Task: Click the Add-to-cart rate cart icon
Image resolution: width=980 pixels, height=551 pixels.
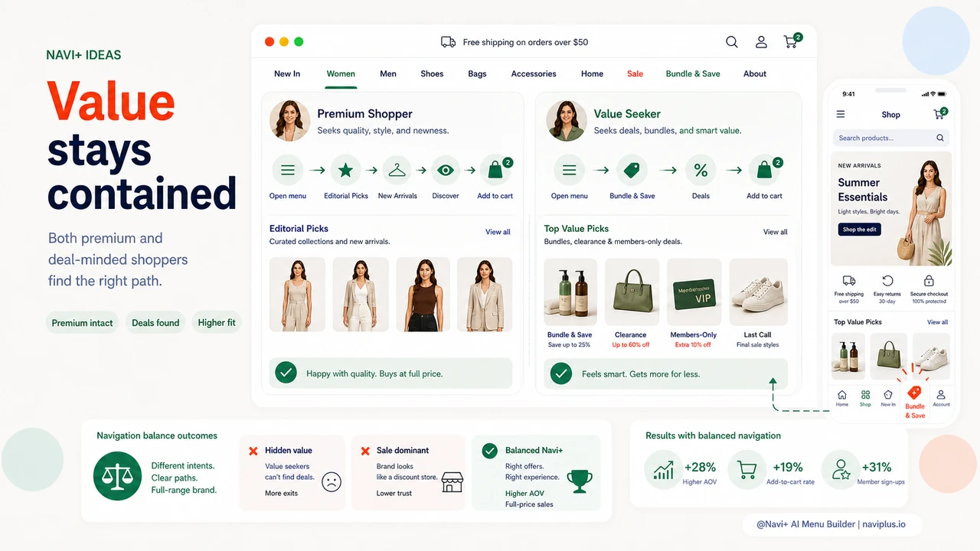Action: 747,469
